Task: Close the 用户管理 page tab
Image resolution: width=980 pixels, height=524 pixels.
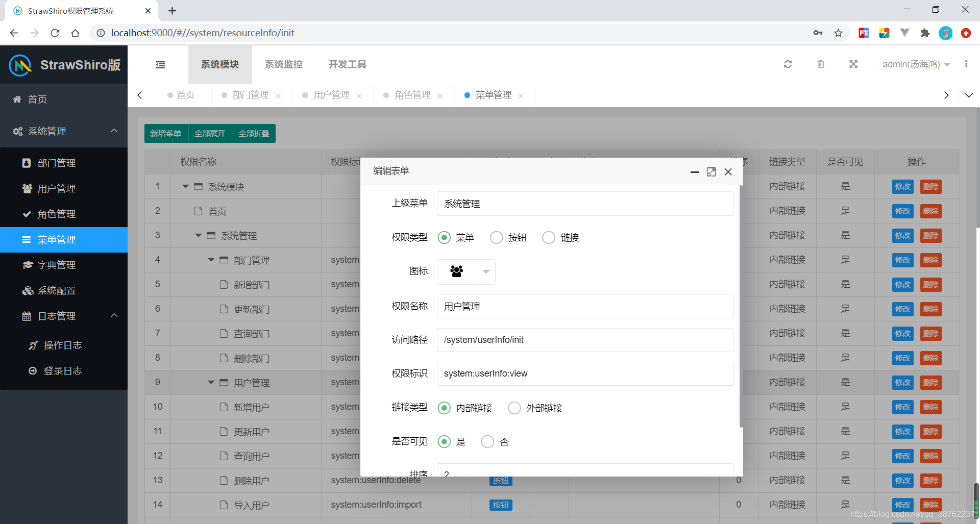Action: [x=359, y=96]
